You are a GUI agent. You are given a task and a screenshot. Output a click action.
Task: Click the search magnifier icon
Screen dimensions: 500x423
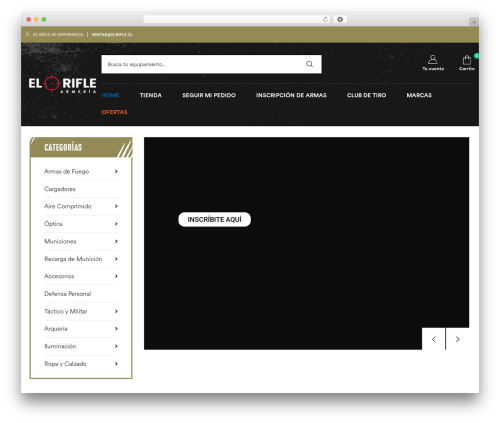[x=309, y=64]
